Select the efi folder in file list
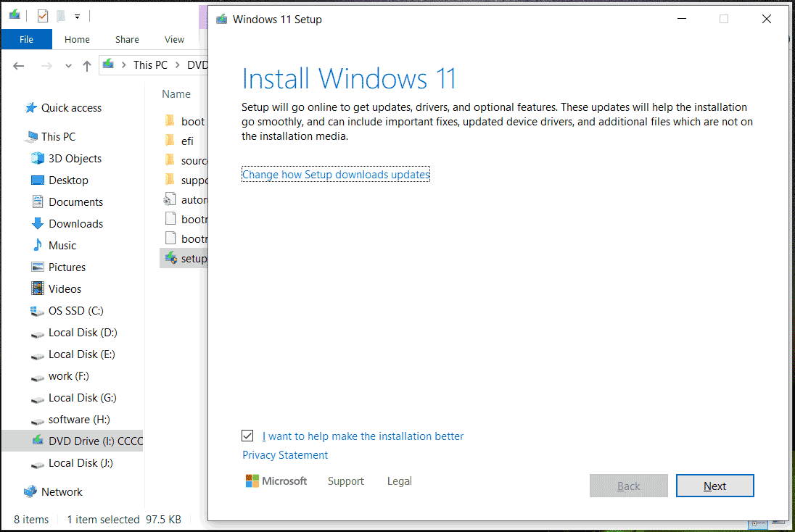Screen dimensions: 795x532 [179, 141]
